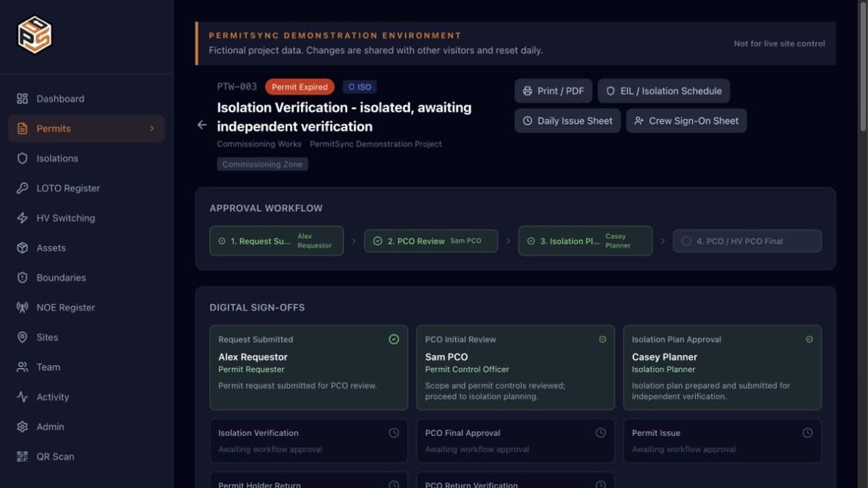Go back using the left arrow
The width and height of the screenshot is (868, 488).
(x=202, y=125)
